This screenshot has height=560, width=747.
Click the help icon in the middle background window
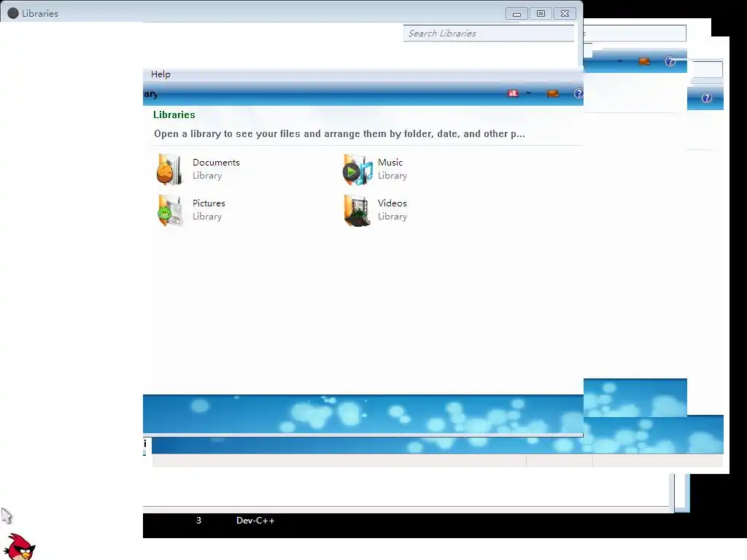pyautogui.click(x=670, y=61)
